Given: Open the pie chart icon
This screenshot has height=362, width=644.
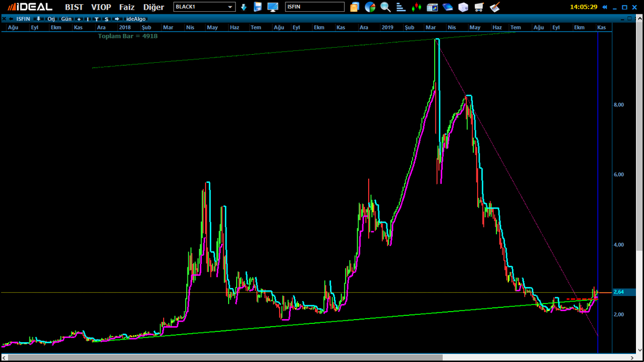Looking at the screenshot, I should click(x=370, y=7).
